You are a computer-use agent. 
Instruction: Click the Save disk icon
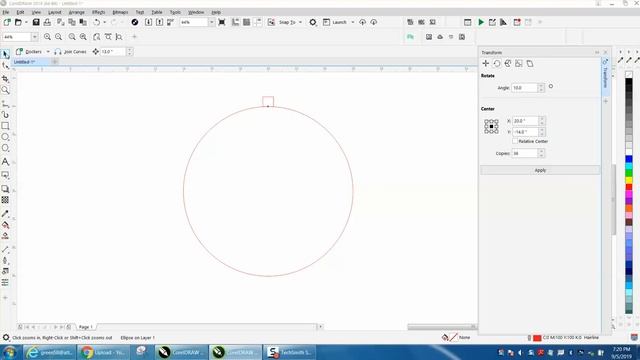pyautogui.click(x=36, y=22)
